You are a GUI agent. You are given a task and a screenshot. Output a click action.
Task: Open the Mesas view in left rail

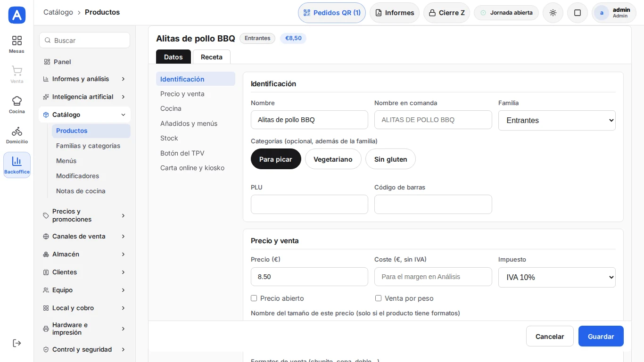pos(17,44)
